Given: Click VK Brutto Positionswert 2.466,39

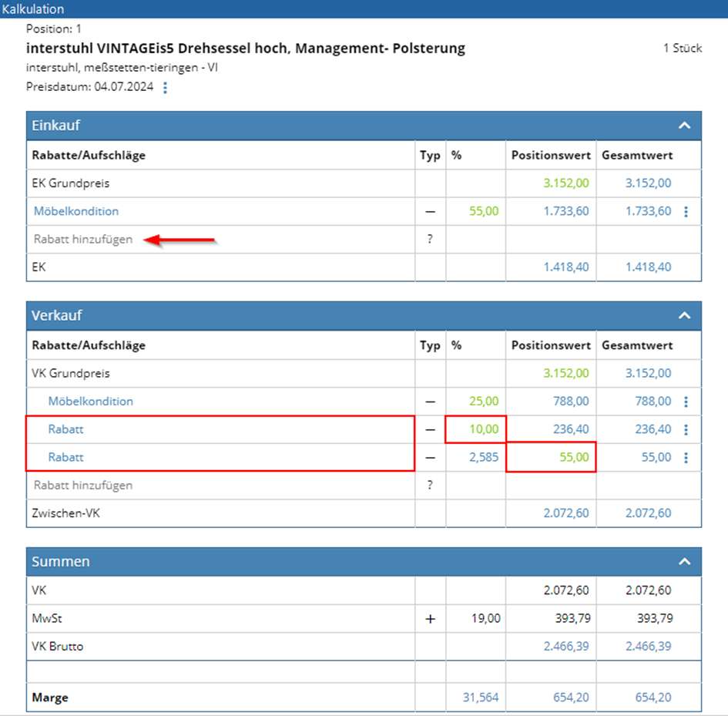Looking at the screenshot, I should point(566,647).
